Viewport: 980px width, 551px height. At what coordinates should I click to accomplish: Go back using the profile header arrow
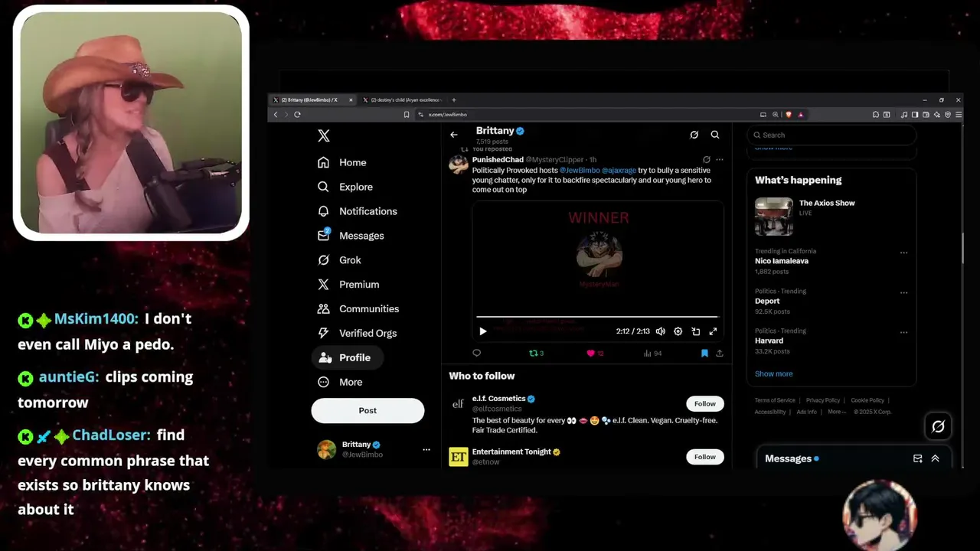(x=454, y=135)
